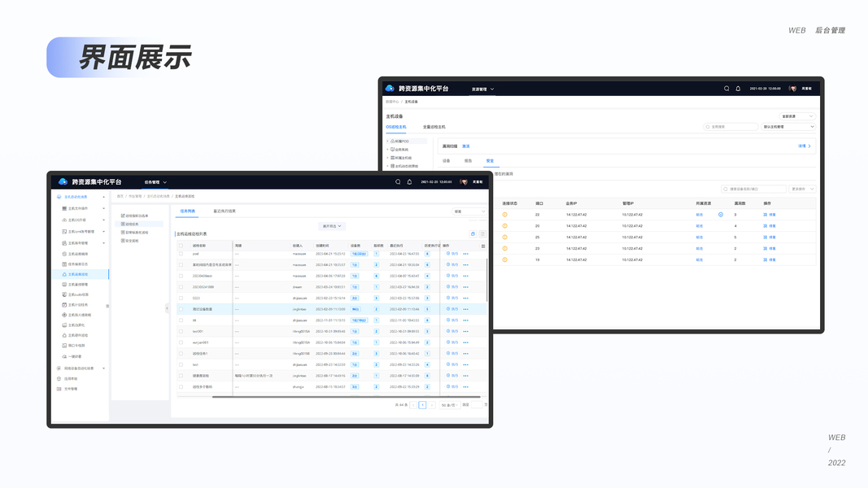Open the 资源管理 dropdown in the back header
The width and height of the screenshot is (868, 488).
(x=482, y=89)
